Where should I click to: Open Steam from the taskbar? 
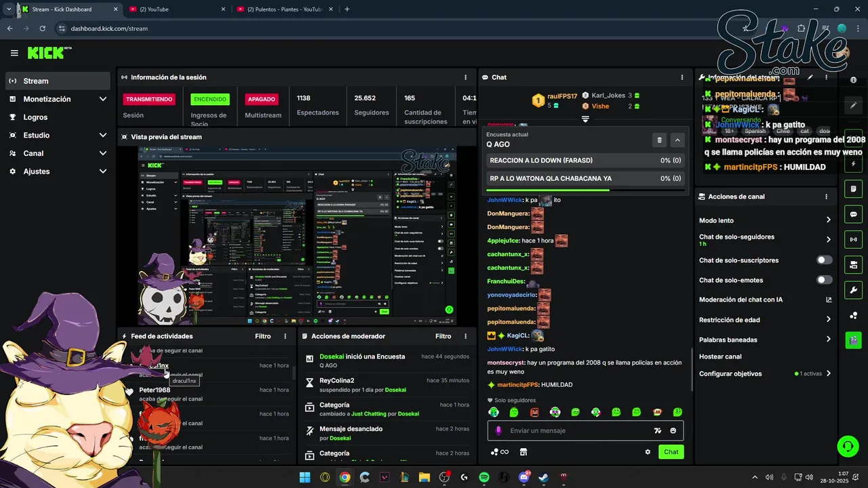[x=543, y=477]
